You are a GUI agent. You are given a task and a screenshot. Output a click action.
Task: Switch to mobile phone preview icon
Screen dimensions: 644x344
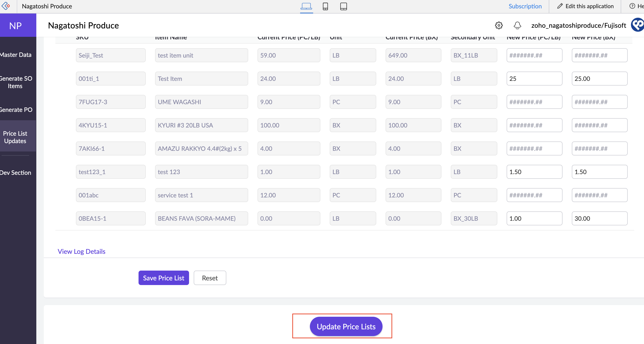pyautogui.click(x=325, y=6)
